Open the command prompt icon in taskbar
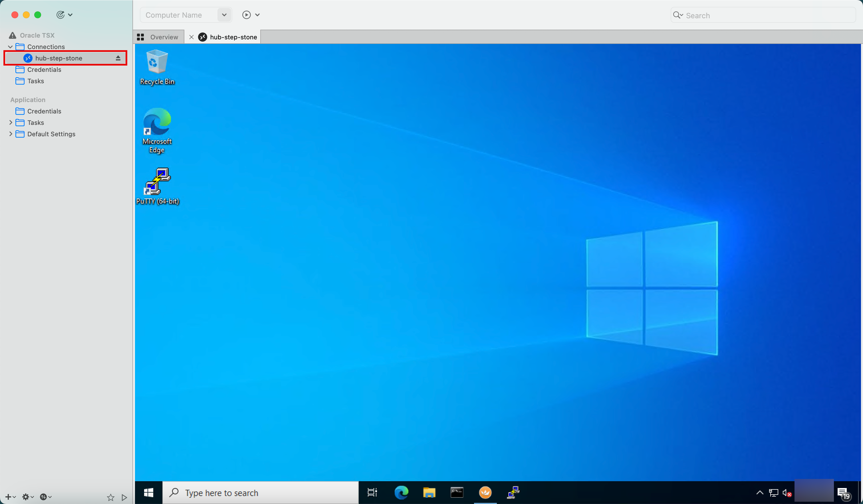Viewport: 863px width, 504px height. (457, 492)
